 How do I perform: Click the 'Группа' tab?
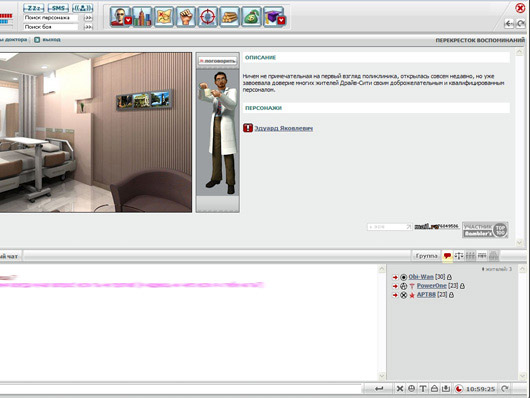[426, 256]
